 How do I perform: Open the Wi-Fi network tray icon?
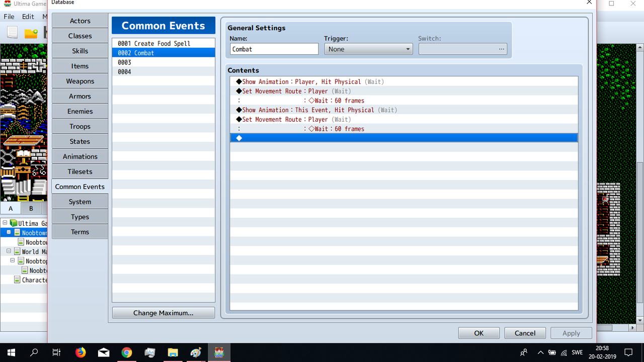tap(564, 352)
